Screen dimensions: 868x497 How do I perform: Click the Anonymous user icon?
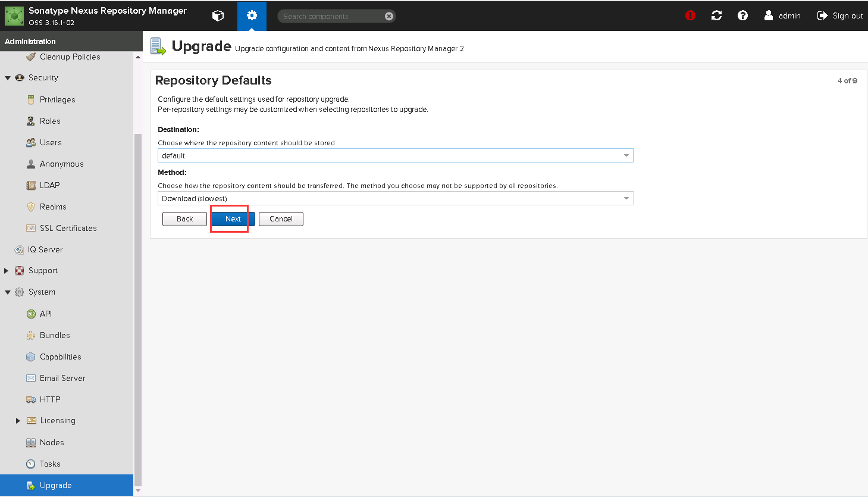click(31, 164)
